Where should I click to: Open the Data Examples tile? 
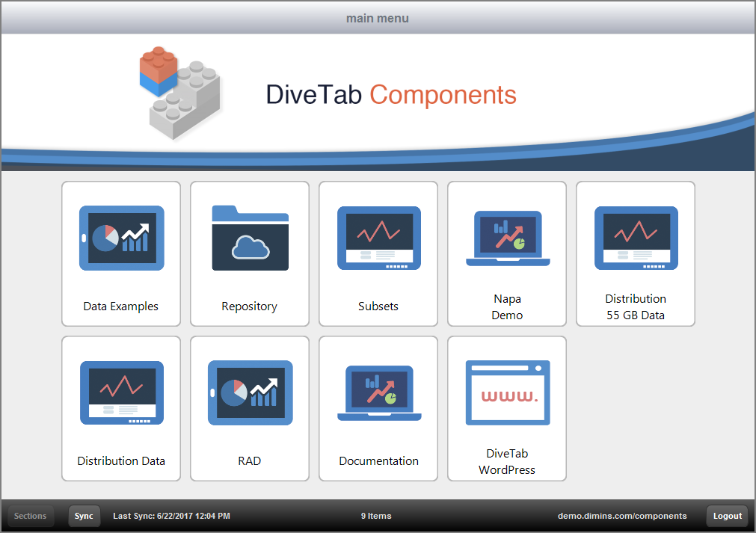tap(120, 253)
